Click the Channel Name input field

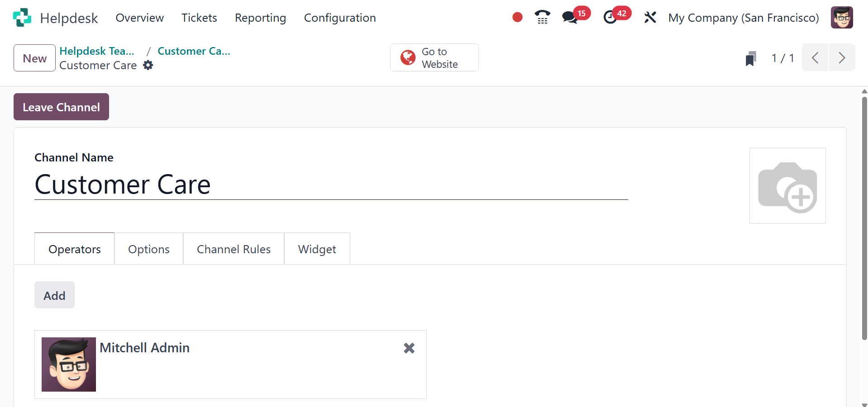coord(331,185)
